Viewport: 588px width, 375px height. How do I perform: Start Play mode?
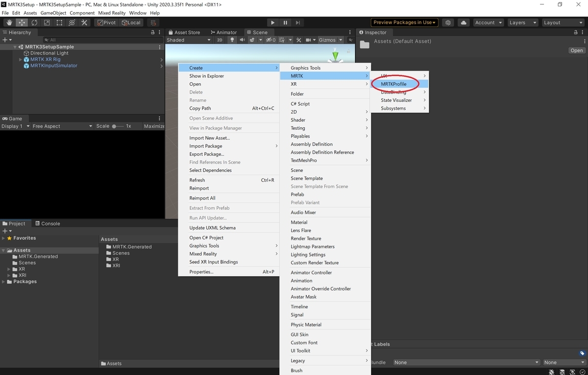pyautogui.click(x=273, y=23)
